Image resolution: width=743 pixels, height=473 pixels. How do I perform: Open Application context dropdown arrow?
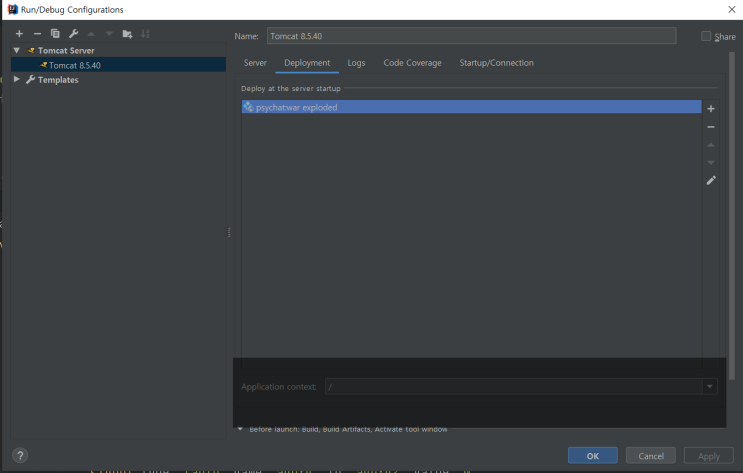(709, 386)
